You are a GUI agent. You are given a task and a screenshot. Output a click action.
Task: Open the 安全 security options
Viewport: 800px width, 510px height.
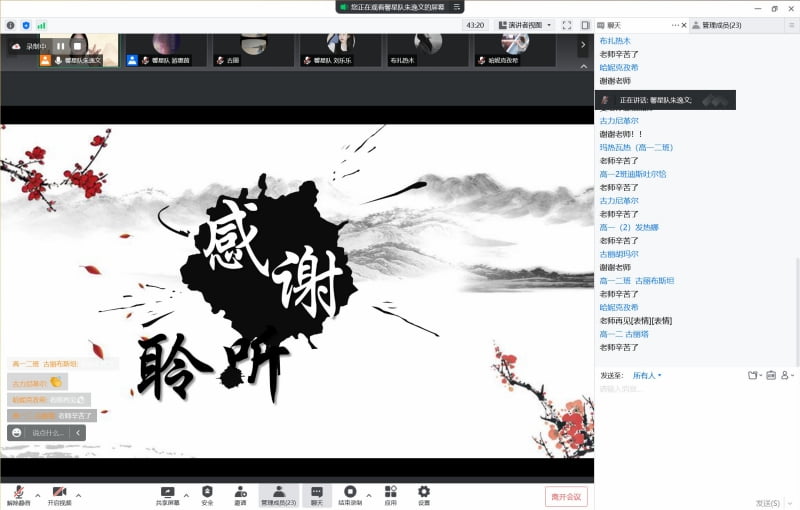click(207, 491)
